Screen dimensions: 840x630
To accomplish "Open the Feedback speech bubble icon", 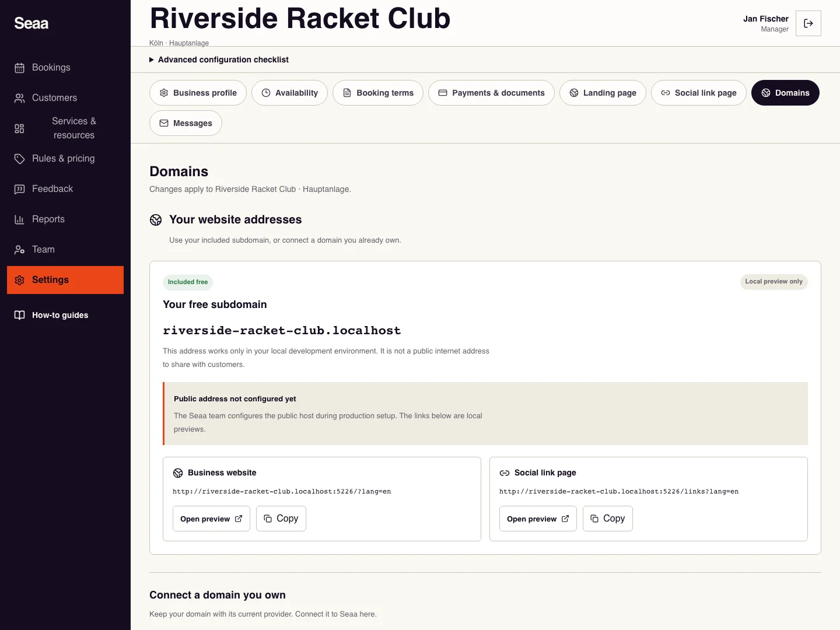I will tap(19, 189).
